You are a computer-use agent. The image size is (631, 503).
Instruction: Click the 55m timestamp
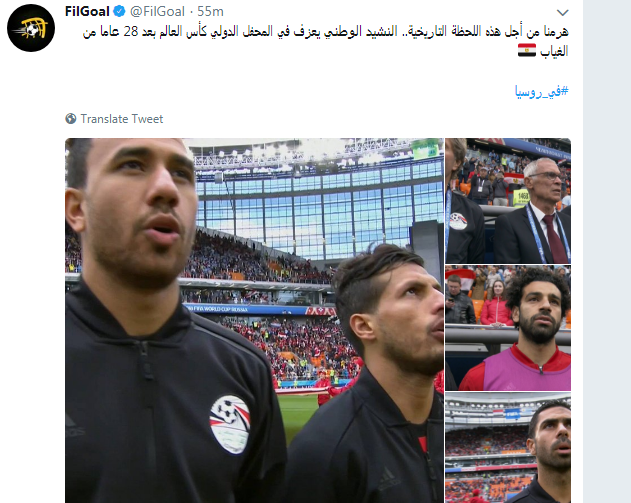tap(210, 11)
